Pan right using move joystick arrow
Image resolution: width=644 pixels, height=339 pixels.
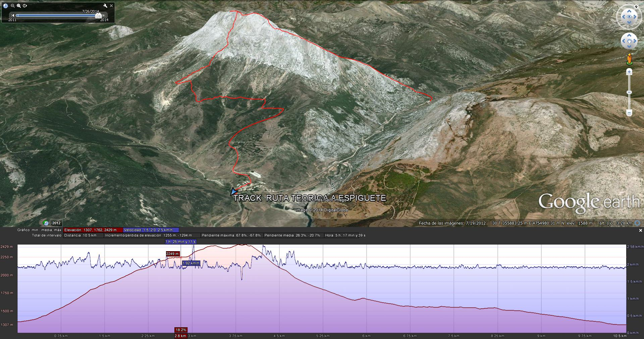coord(635,41)
